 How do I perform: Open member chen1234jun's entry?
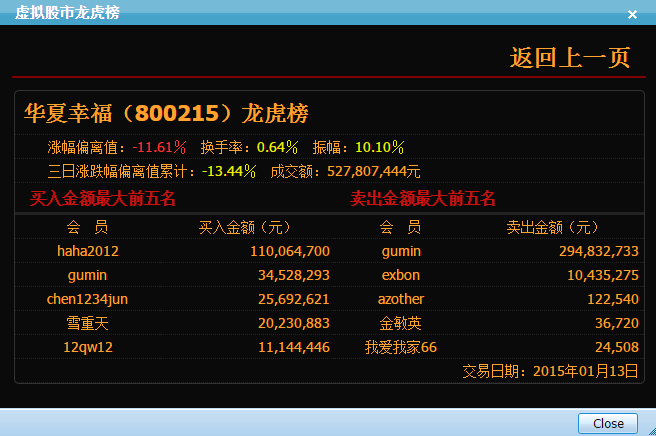(88, 299)
